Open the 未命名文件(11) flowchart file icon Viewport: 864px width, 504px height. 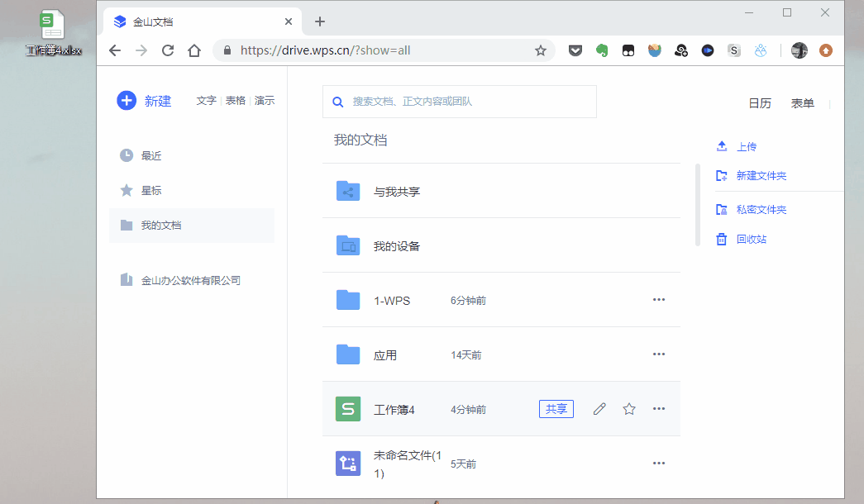point(348,464)
